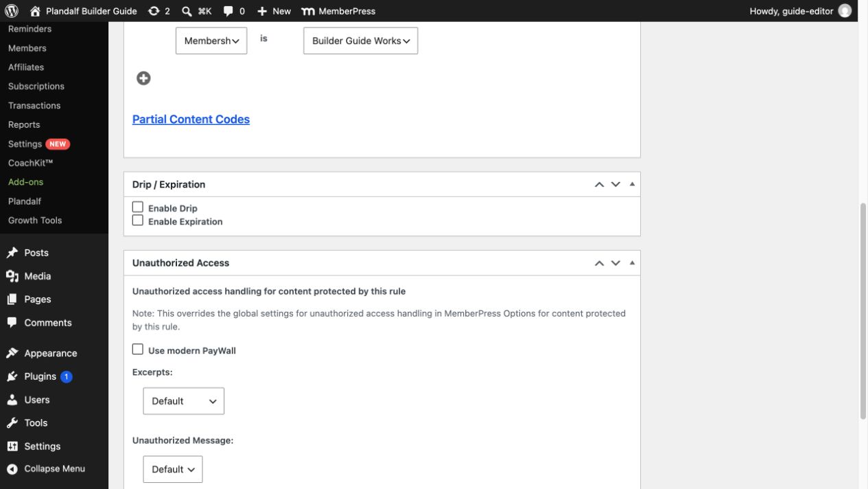The width and height of the screenshot is (868, 489).
Task: Click the Posts pin icon
Action: [x=12, y=253]
